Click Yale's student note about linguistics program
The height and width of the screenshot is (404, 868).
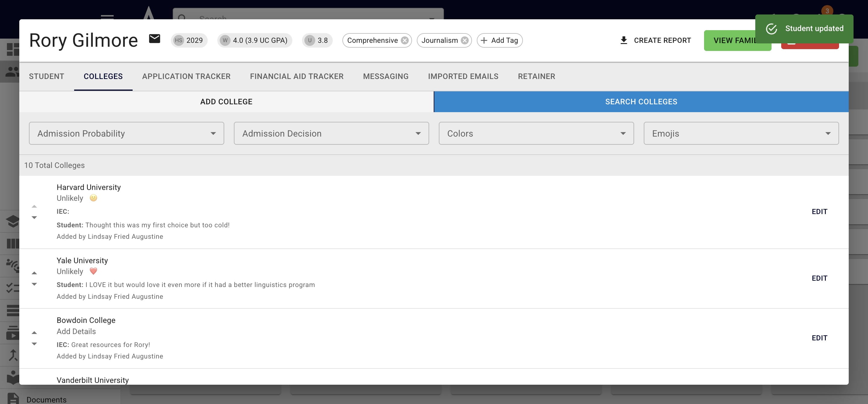[186, 285]
